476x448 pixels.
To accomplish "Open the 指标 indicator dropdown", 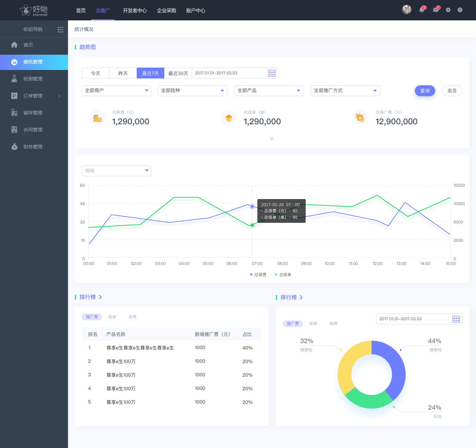I will [x=116, y=171].
